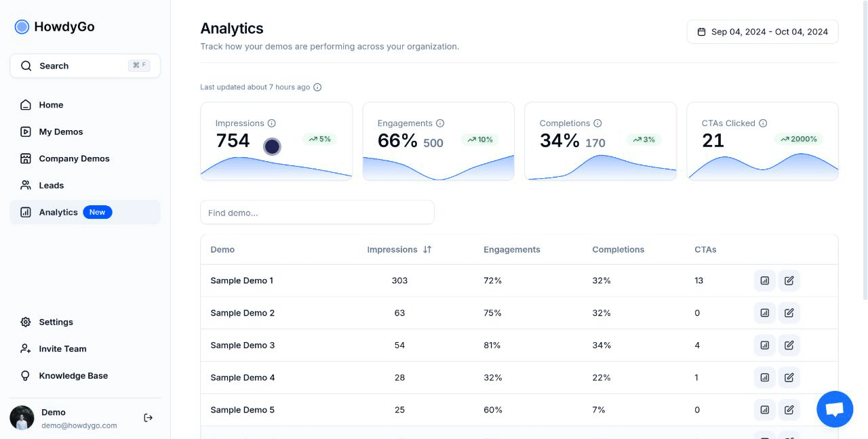868x439 pixels.
Task: Open the chat support bubble
Action: (x=834, y=409)
